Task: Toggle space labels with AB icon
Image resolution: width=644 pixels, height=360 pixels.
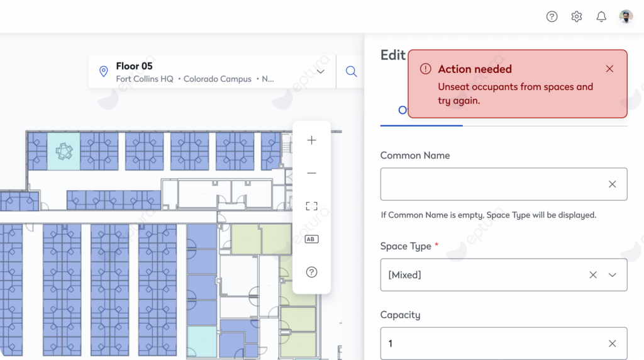Action: point(311,239)
